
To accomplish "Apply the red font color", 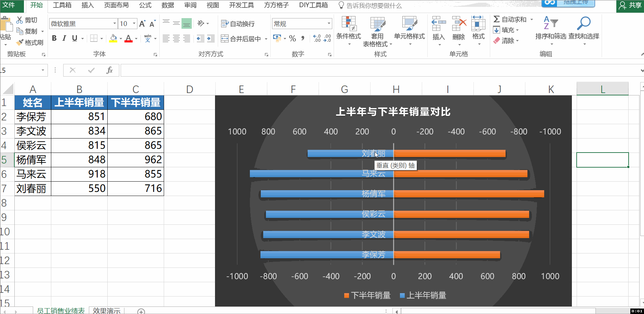I will pos(129,38).
